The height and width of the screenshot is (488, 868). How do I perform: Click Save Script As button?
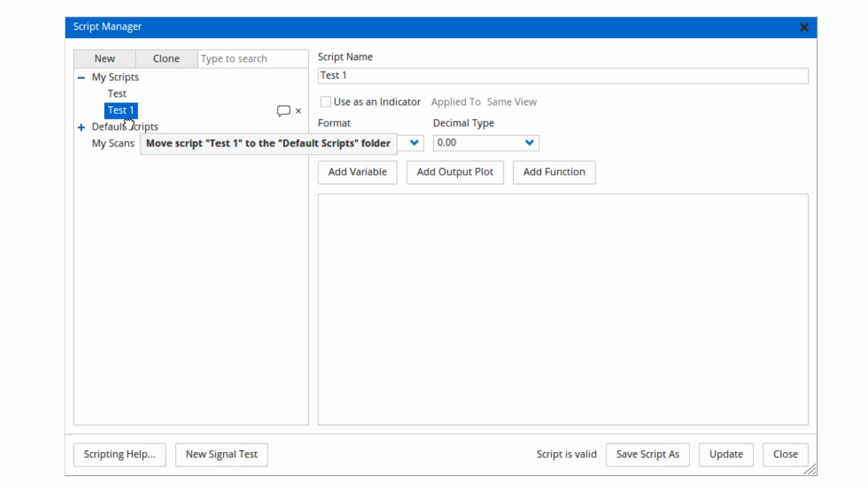(648, 455)
